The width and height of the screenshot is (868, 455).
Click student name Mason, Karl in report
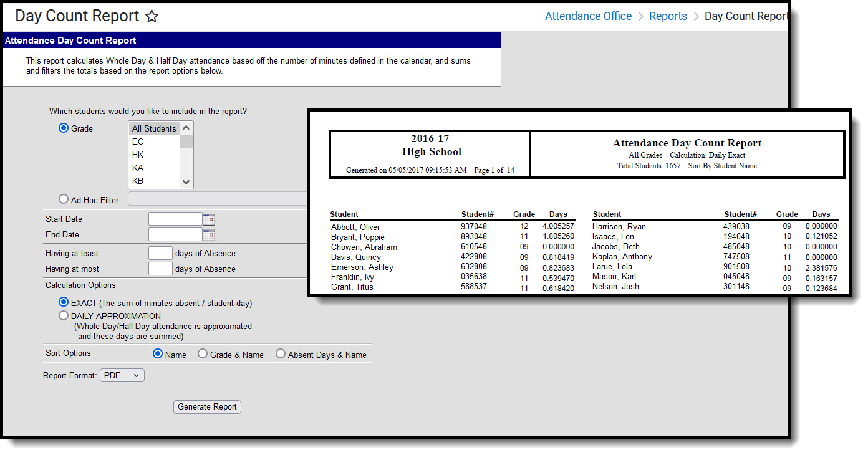coord(614,277)
